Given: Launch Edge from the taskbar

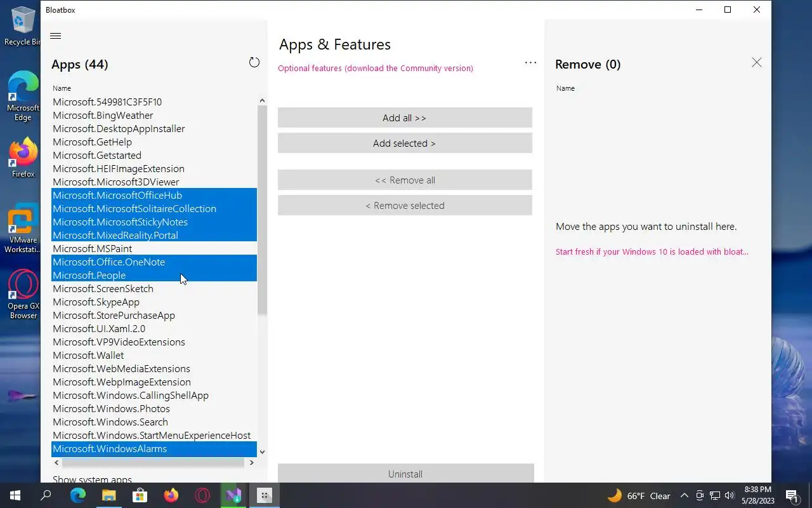Looking at the screenshot, I should (x=77, y=495).
